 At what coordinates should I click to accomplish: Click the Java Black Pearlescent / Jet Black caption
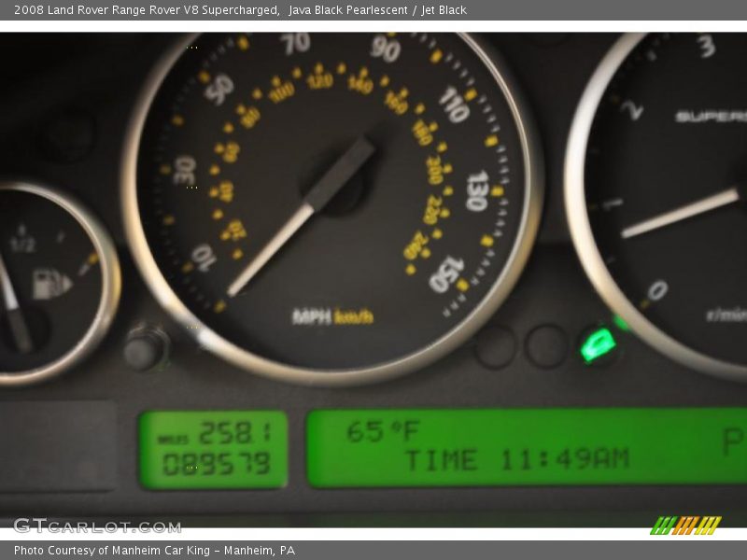coord(377,10)
